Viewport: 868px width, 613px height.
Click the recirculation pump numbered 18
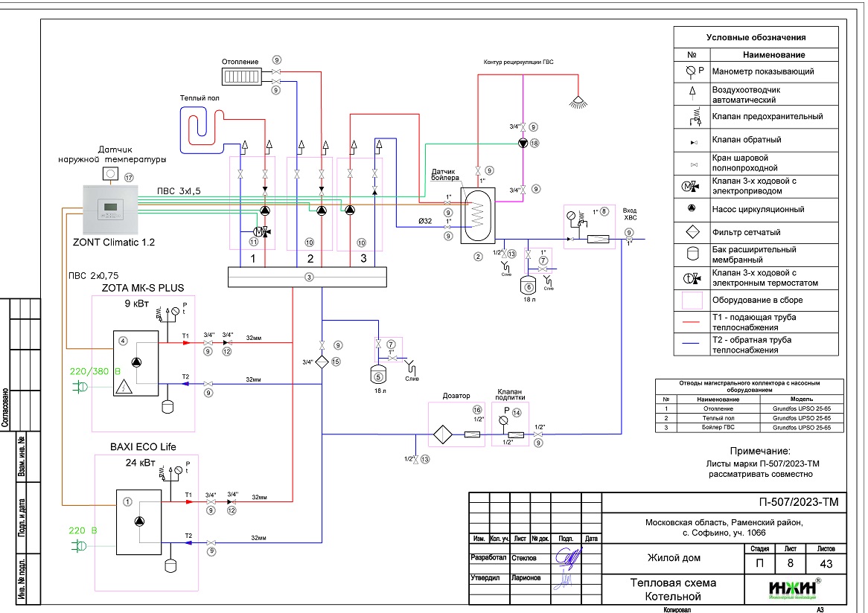[x=524, y=144]
